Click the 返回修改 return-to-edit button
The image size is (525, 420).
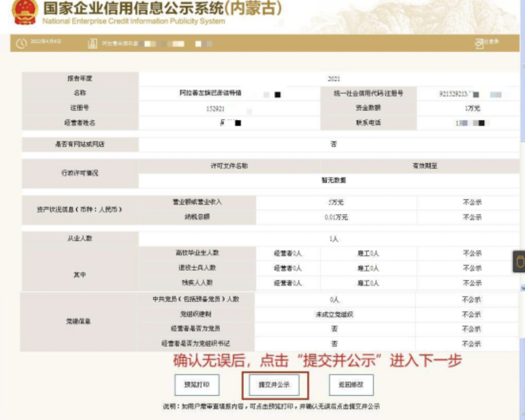click(x=351, y=385)
